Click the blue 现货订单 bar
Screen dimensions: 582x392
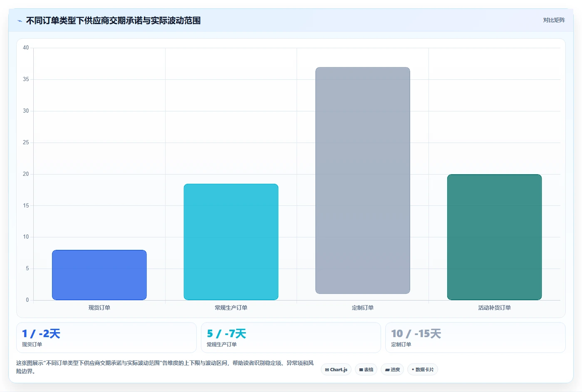tap(99, 275)
